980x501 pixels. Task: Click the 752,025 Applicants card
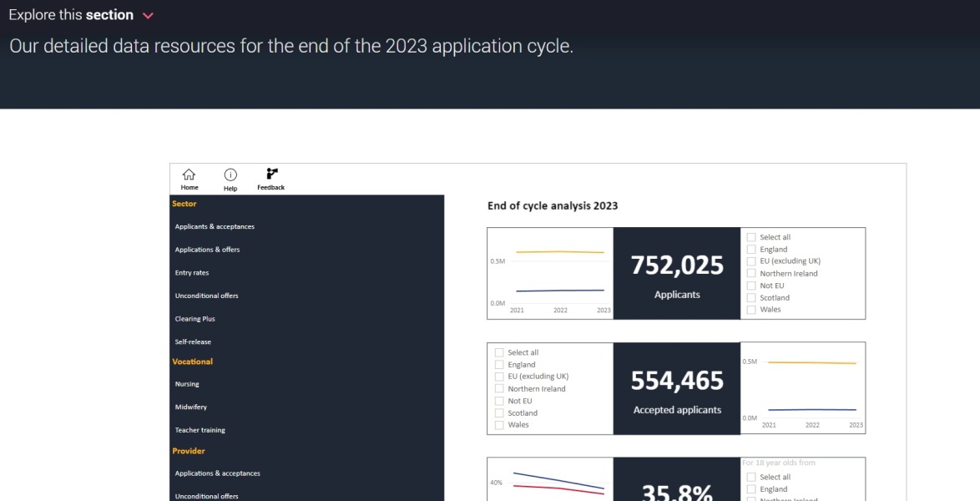(677, 273)
